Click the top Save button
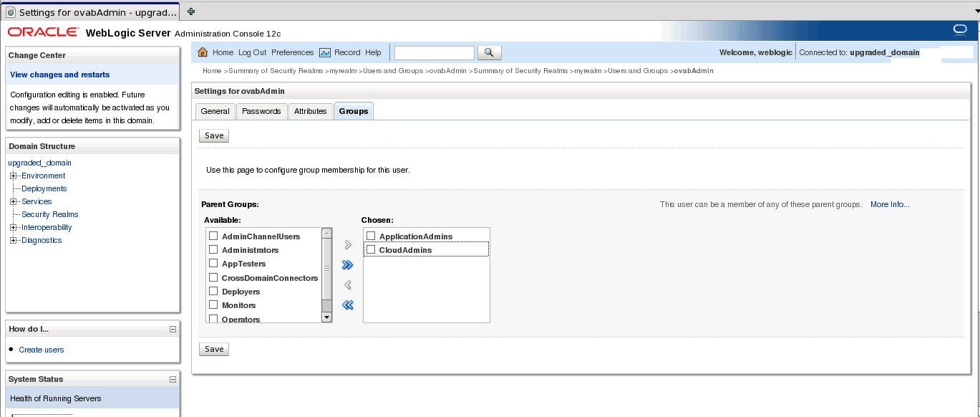 click(x=214, y=135)
